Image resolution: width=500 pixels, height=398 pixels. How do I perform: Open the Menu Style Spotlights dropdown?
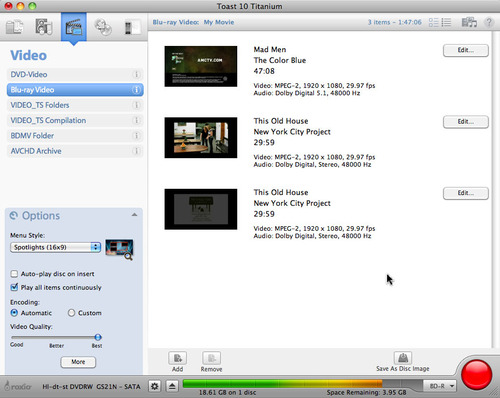pos(55,247)
